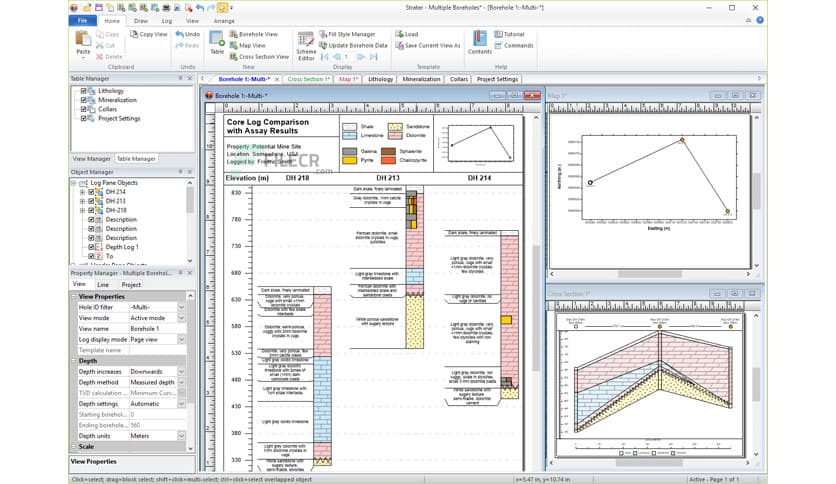836x484 pixels.
Task: Toggle visibility checkbox for DH 214
Action: 91,192
